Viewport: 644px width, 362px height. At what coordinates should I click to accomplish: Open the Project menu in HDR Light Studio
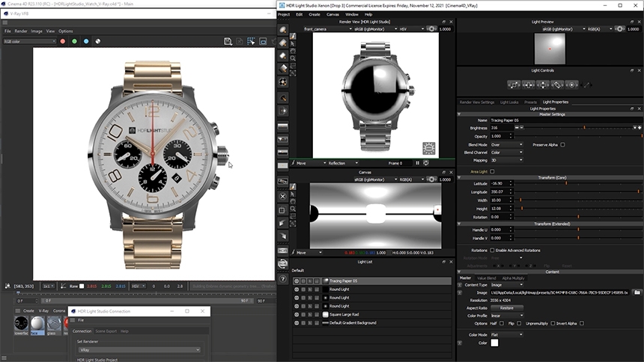coord(284,14)
